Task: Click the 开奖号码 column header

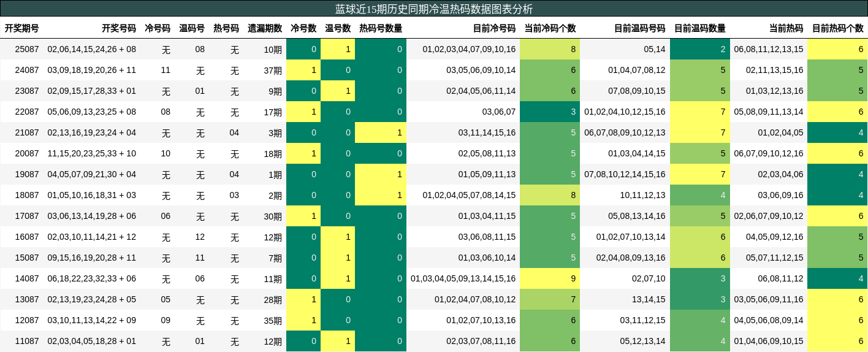Action: (x=119, y=28)
